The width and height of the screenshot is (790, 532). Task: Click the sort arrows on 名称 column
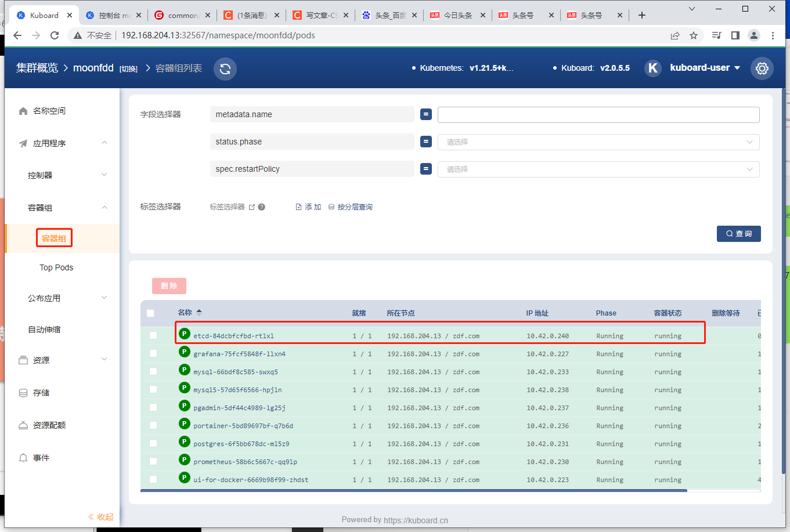[199, 312]
